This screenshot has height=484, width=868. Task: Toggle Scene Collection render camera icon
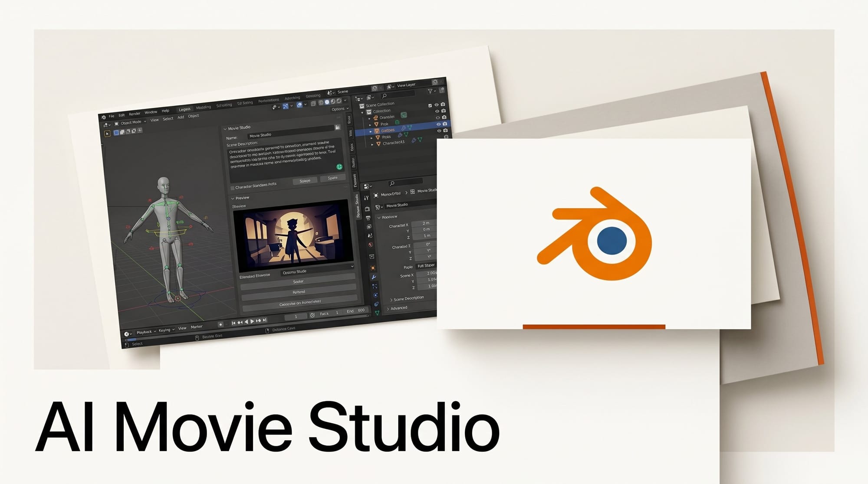[443, 104]
